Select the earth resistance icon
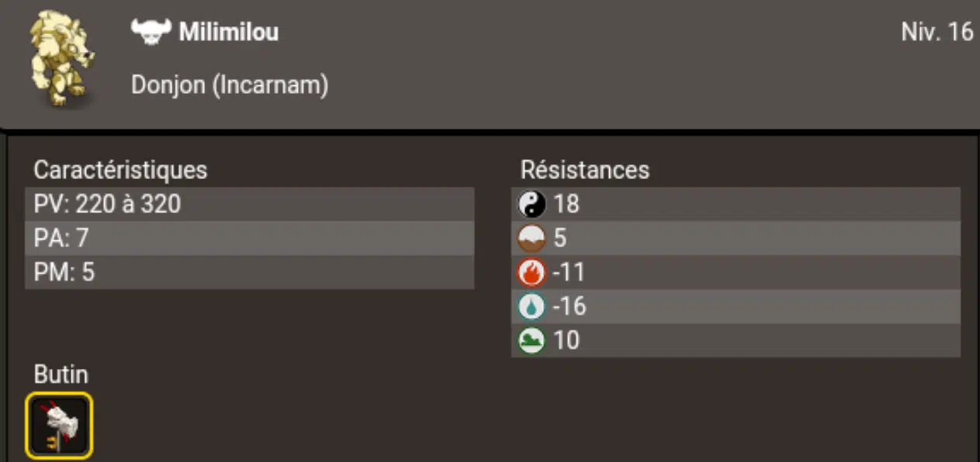This screenshot has width=980, height=462. tap(532, 238)
